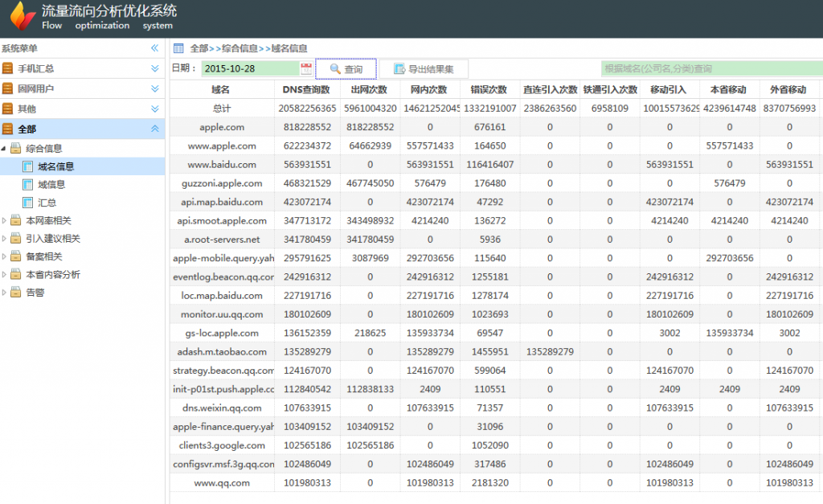Sort by the 移动引入 column header
Image resolution: width=823 pixels, height=504 pixels.
[x=669, y=89]
